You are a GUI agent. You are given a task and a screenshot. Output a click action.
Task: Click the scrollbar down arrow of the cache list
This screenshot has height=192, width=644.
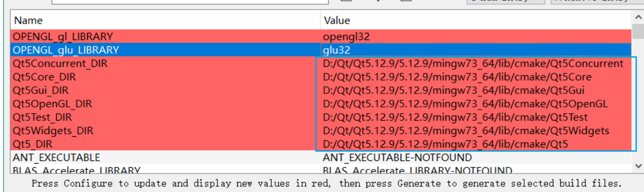click(638, 166)
